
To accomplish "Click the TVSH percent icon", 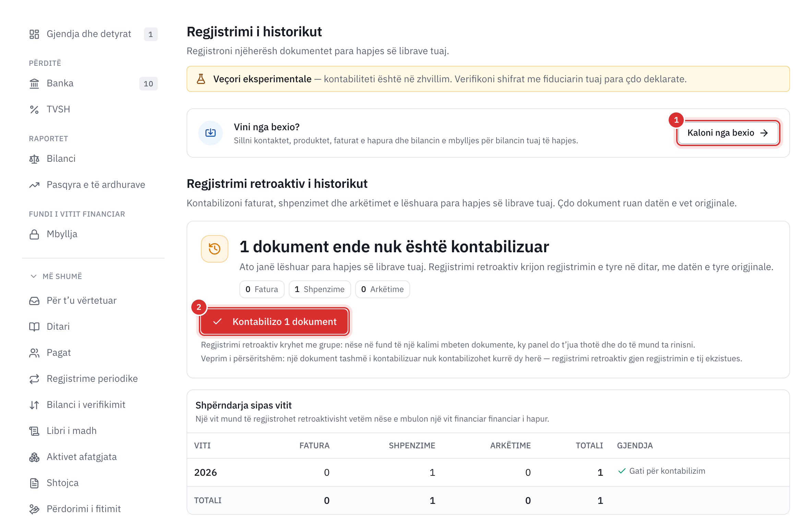I will (34, 109).
